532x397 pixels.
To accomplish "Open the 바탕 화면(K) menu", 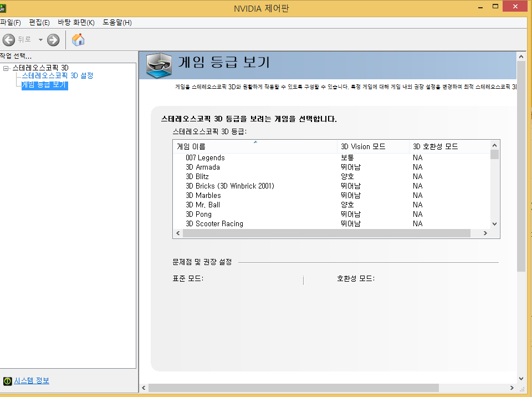I will coord(76,22).
